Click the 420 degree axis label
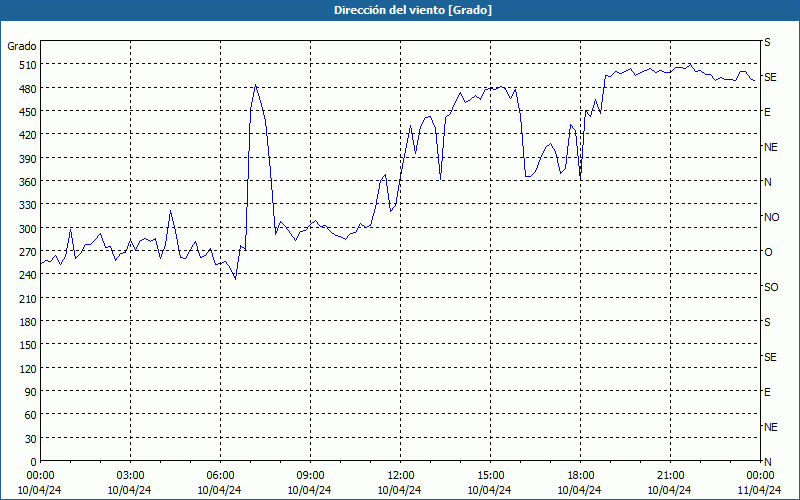 [x=29, y=135]
